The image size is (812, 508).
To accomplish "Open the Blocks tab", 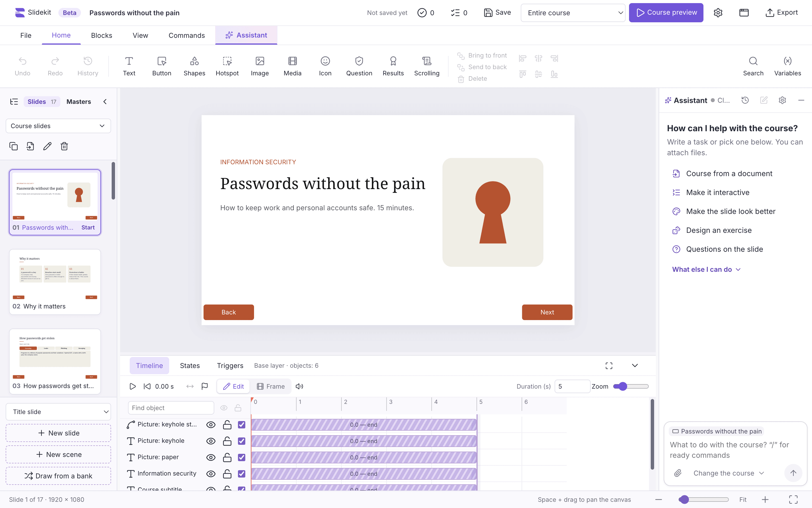I will 102,35.
